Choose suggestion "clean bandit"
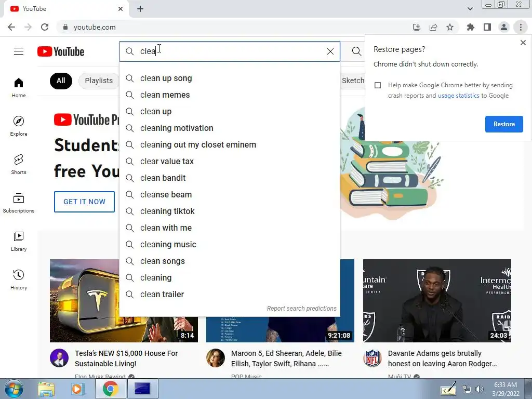 click(229, 178)
